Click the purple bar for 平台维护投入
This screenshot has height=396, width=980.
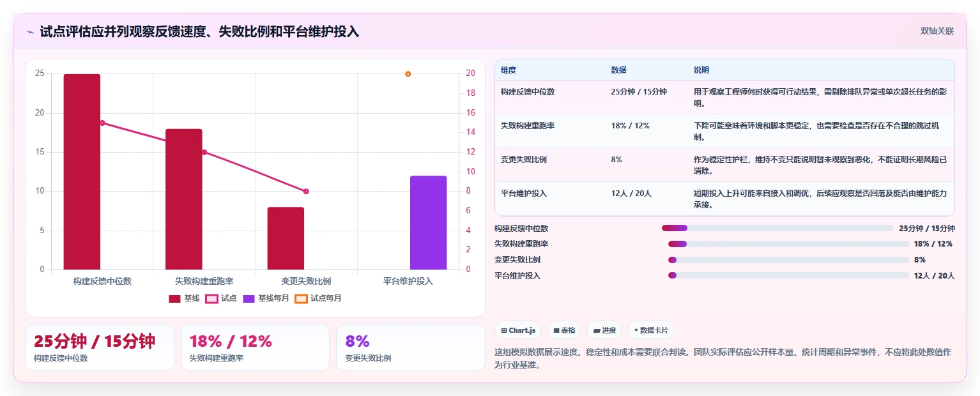[x=428, y=222]
